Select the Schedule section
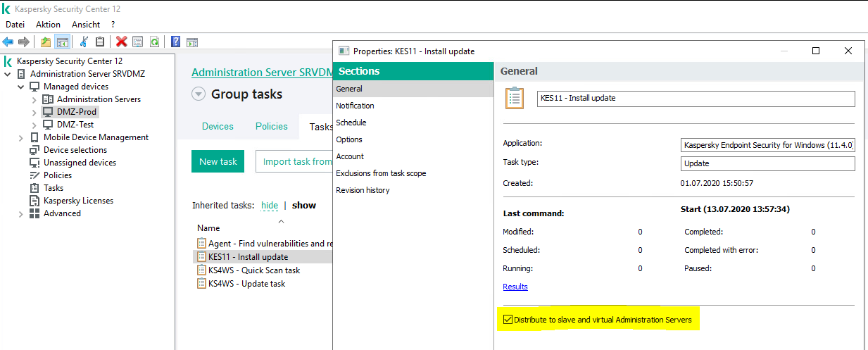This screenshot has width=868, height=350. coord(413,123)
